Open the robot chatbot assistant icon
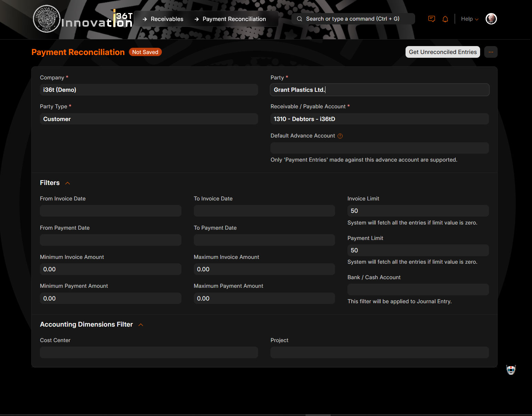532x416 pixels. (x=511, y=370)
